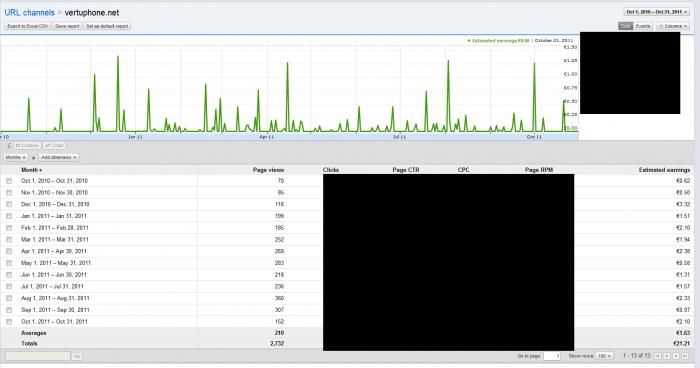Screen dimensions: 700x368
Task: Open the Months dimension dropdown
Action: click(16, 157)
